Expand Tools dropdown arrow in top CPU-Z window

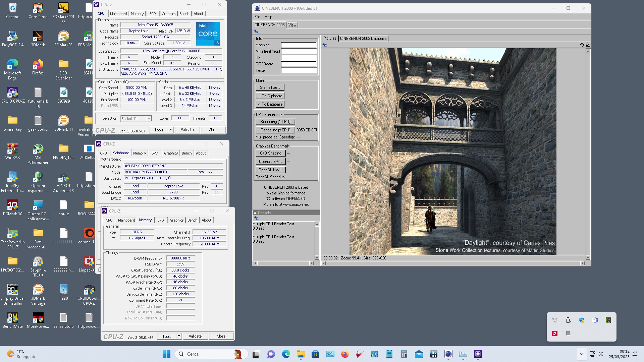[171, 130]
